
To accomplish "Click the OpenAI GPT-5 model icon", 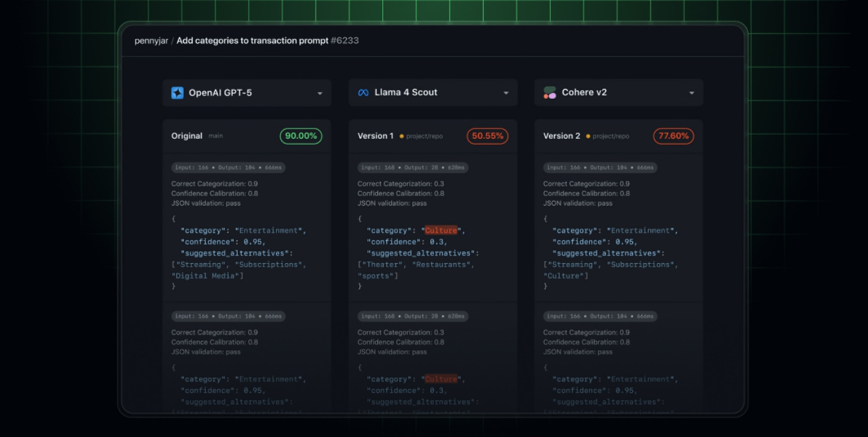I will coord(177,93).
